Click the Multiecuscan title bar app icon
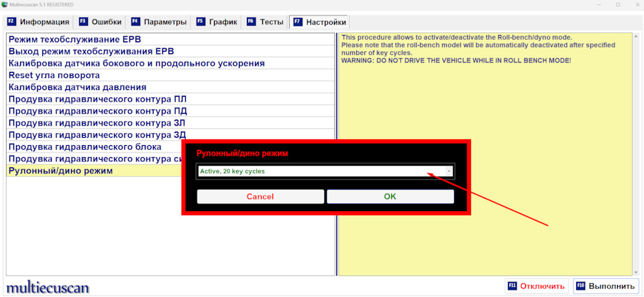Screen dimensions: 644x297 point(5,4)
